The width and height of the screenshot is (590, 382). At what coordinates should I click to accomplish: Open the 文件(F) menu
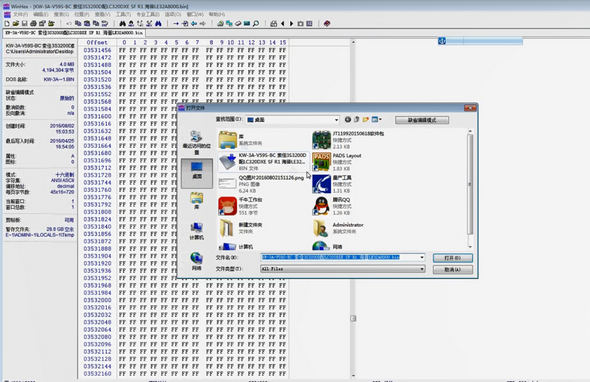20,14
